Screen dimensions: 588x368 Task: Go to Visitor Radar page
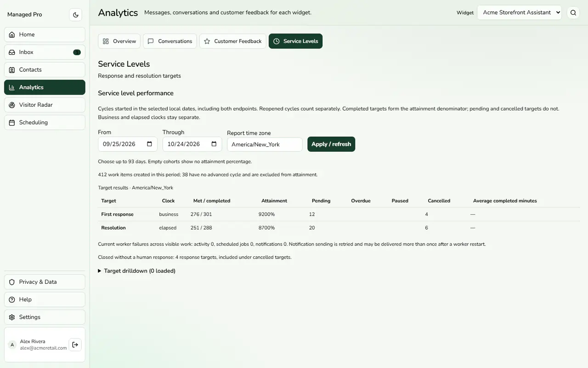point(45,105)
